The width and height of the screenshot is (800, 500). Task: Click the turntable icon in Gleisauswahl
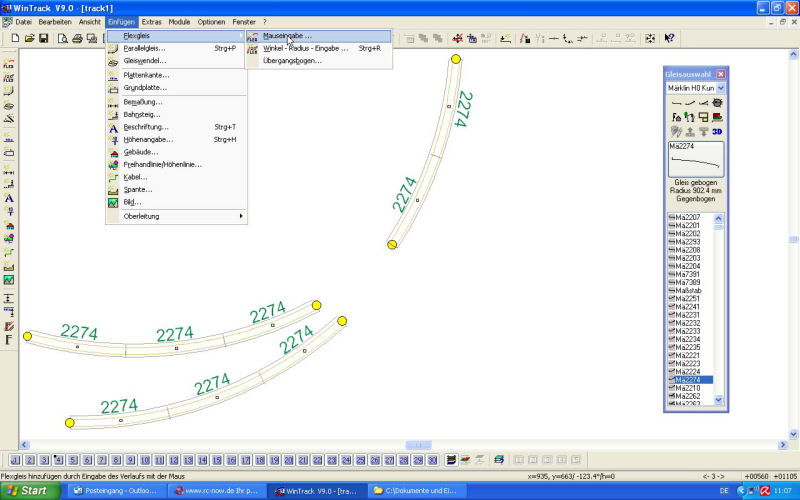click(x=717, y=103)
